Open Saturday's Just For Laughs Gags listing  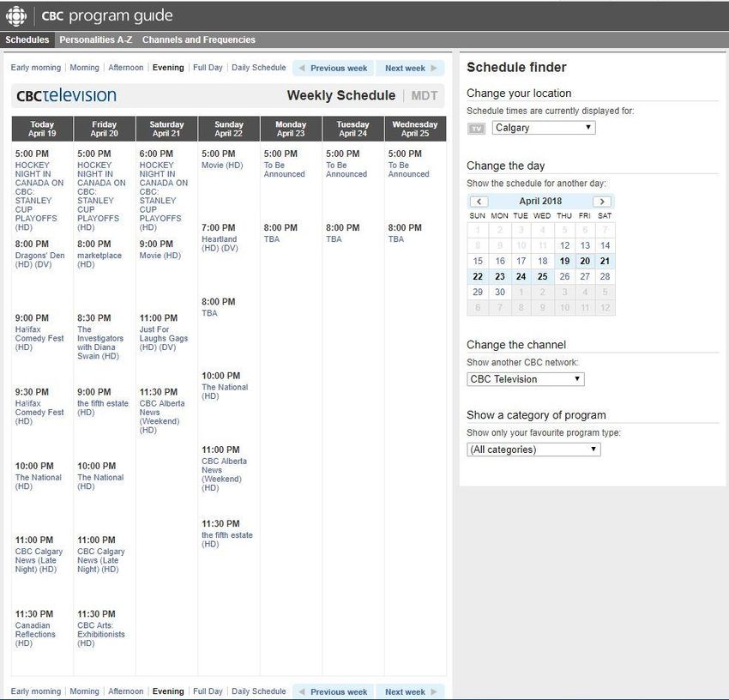[x=164, y=338]
